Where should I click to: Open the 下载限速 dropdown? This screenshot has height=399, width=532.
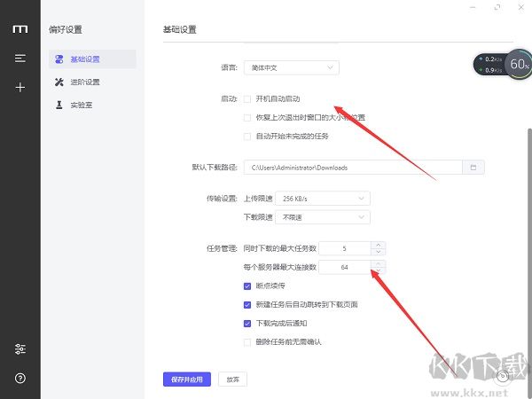click(x=323, y=217)
